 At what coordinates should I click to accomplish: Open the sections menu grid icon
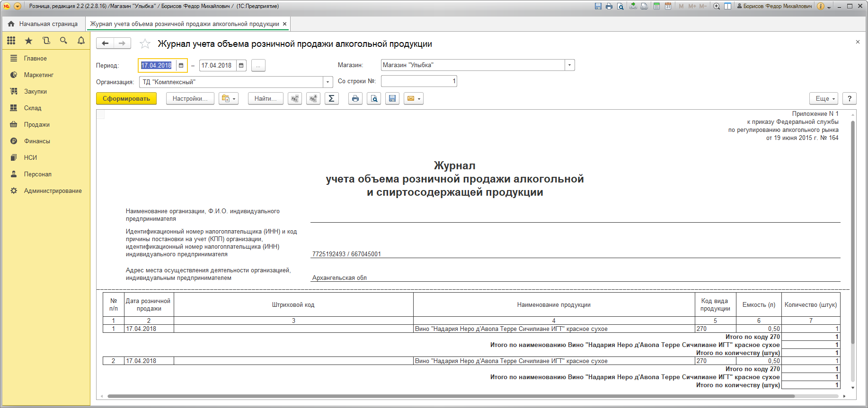11,41
